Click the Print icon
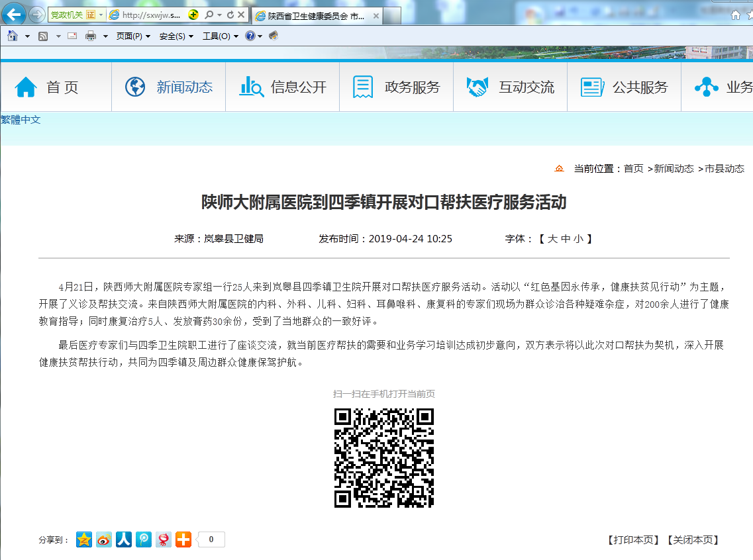Viewport: 753px width, 560px height. 90,36
